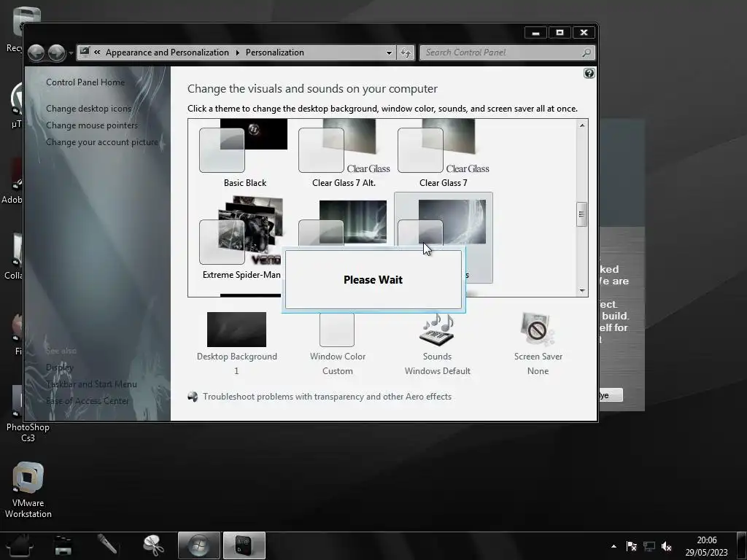747x560 pixels.
Task: Go to Appearance and Personalization breadcrumb
Action: point(167,52)
